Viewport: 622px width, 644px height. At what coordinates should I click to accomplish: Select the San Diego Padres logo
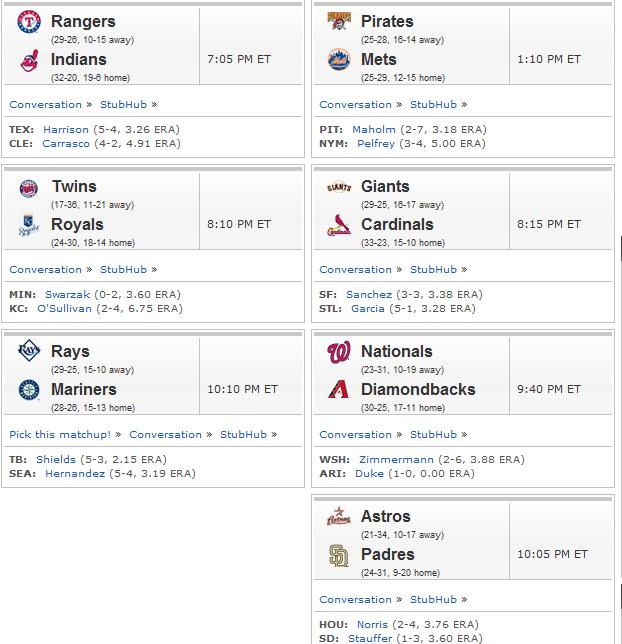(x=339, y=555)
